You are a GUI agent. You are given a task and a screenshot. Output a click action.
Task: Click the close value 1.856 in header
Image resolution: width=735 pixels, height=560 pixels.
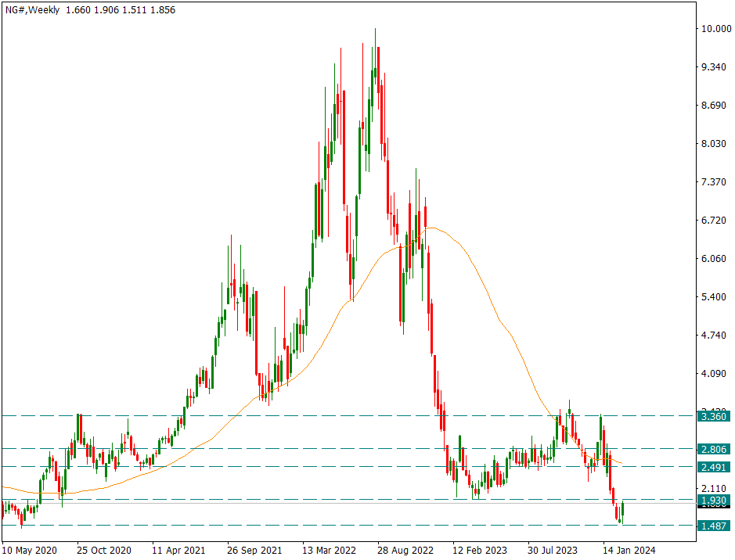[163, 10]
